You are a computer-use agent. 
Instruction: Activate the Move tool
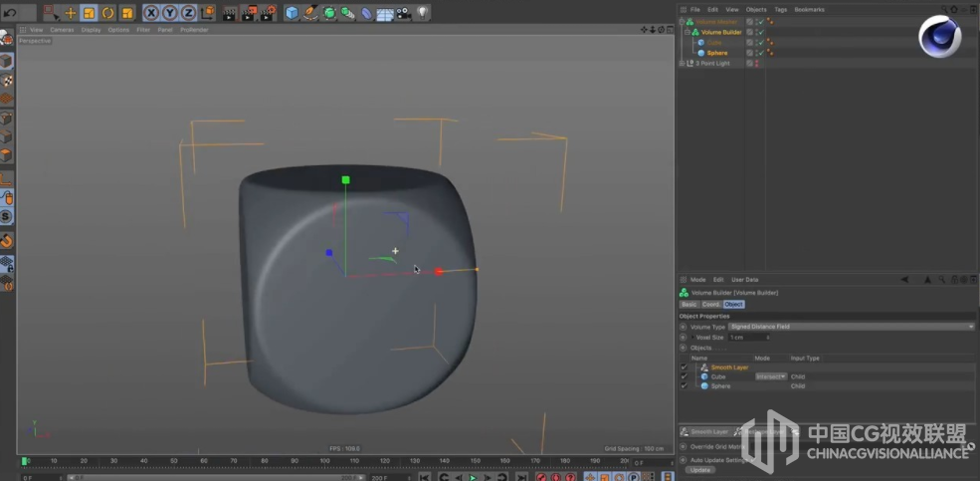(71, 13)
